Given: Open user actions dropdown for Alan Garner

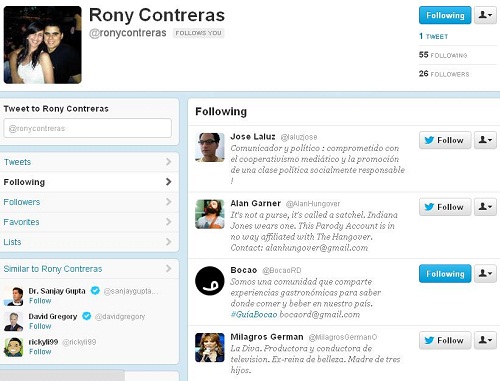Looking at the screenshot, I should (x=485, y=207).
